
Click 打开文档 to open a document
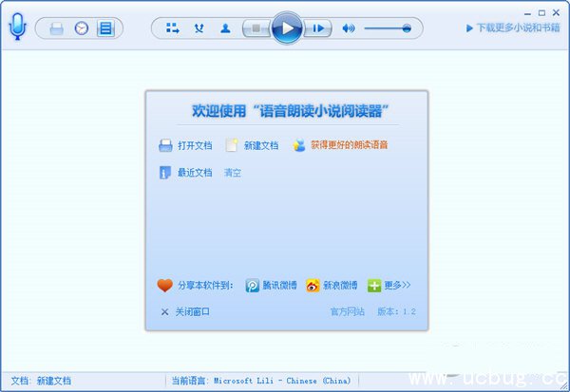click(184, 145)
